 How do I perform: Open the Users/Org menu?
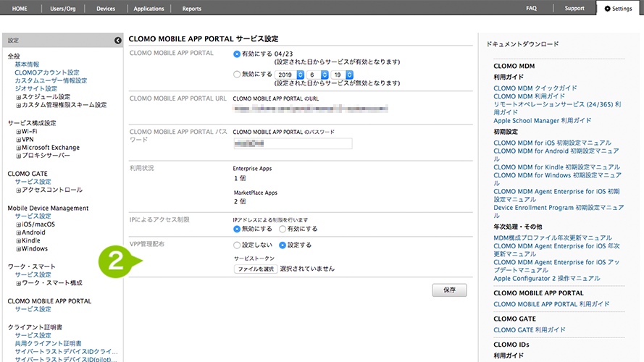click(63, 8)
